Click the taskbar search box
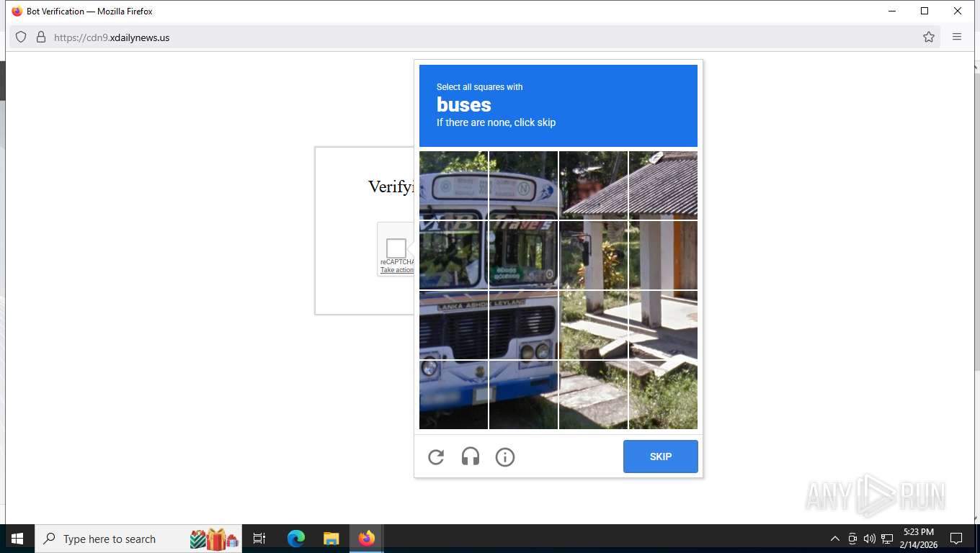Viewport: 980px width, 553px height. 138,539
